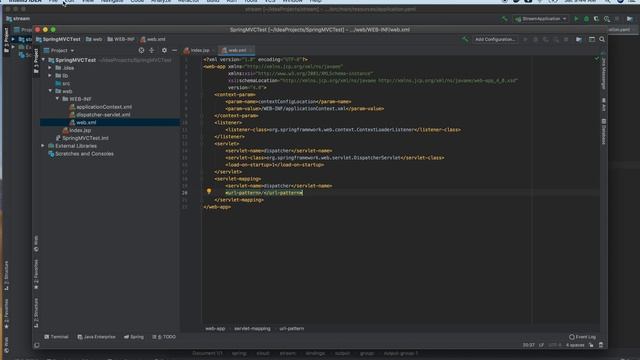
Task: Select the src folder in tree
Action: pyautogui.click(x=66, y=83)
